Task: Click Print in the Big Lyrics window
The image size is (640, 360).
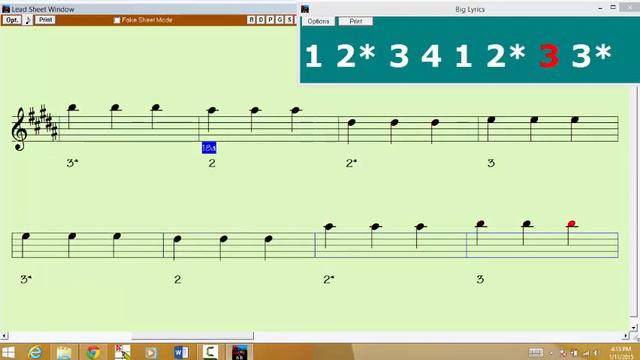Action: (x=356, y=21)
